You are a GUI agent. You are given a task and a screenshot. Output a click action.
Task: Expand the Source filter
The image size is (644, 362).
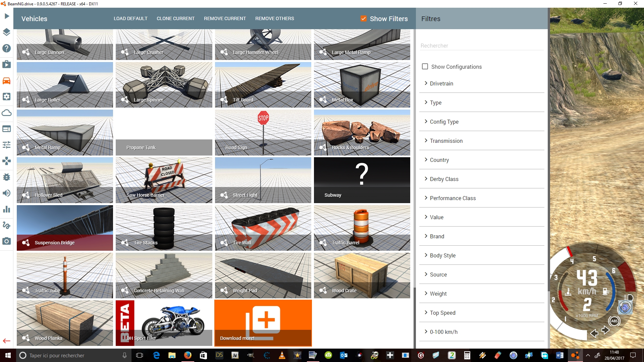coord(482,275)
